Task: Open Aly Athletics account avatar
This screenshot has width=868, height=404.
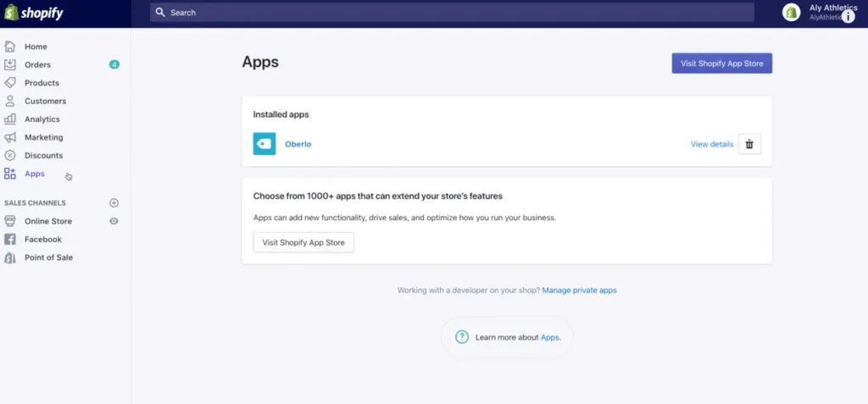Action: pyautogui.click(x=792, y=12)
